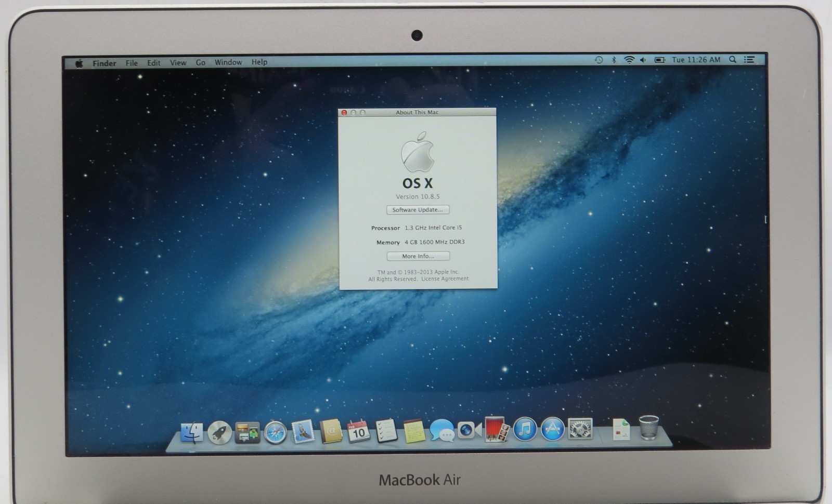Screen dimensions: 832x504
Task: Click About This Mac title bar
Action: 417,112
